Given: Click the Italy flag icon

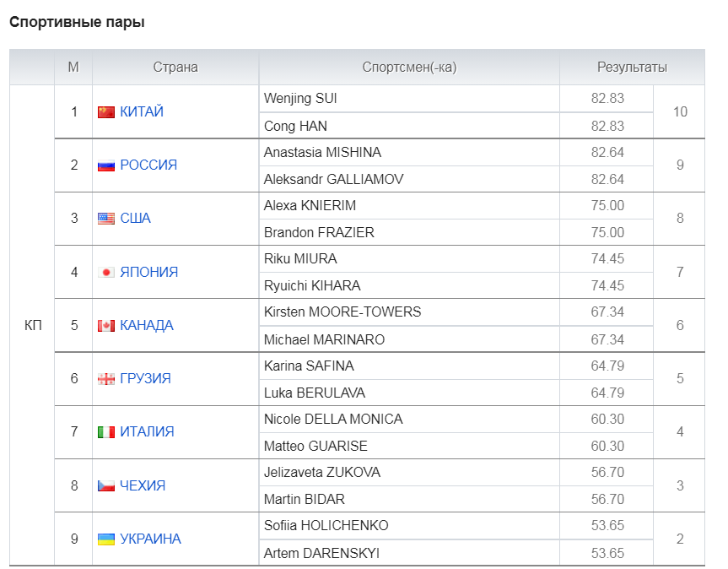Looking at the screenshot, I should click(105, 432).
